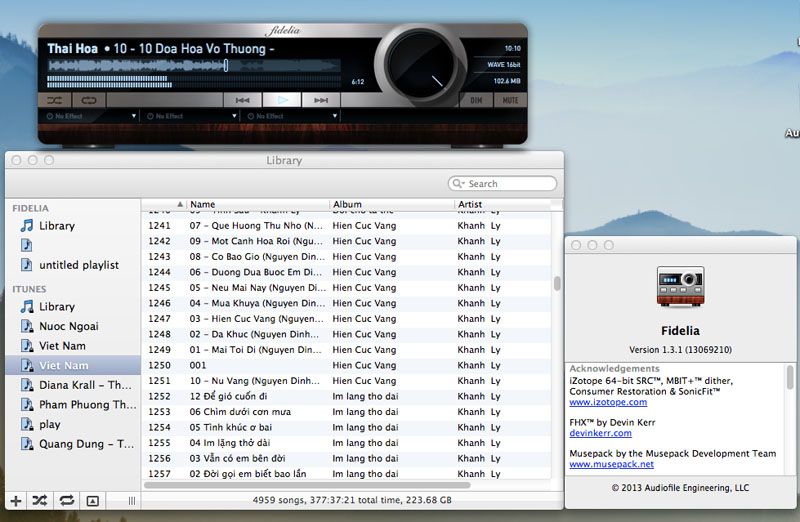Click the Library vertical scrollbar thumb
Image resolution: width=800 pixels, height=522 pixels.
(557, 283)
